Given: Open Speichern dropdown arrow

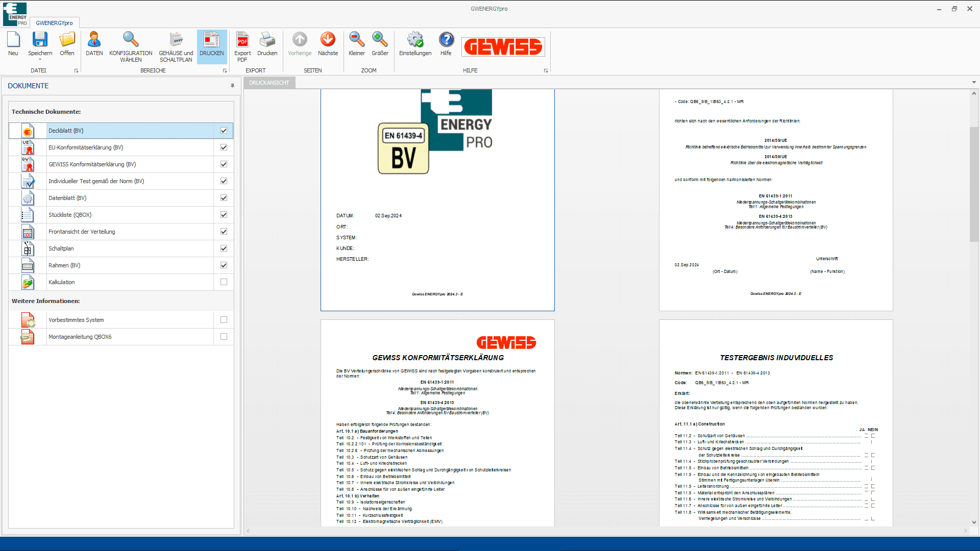Looking at the screenshot, I should coord(40,60).
